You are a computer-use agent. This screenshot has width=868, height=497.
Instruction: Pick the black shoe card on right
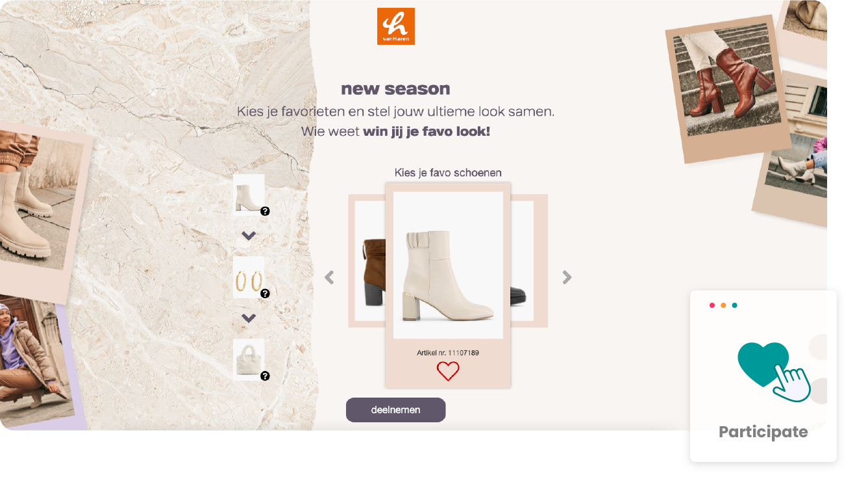529,261
